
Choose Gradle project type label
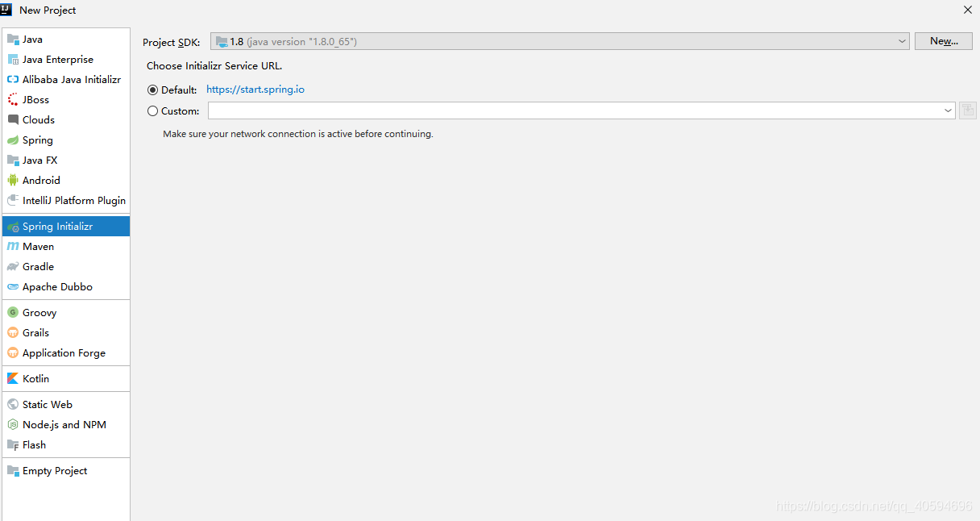point(38,266)
